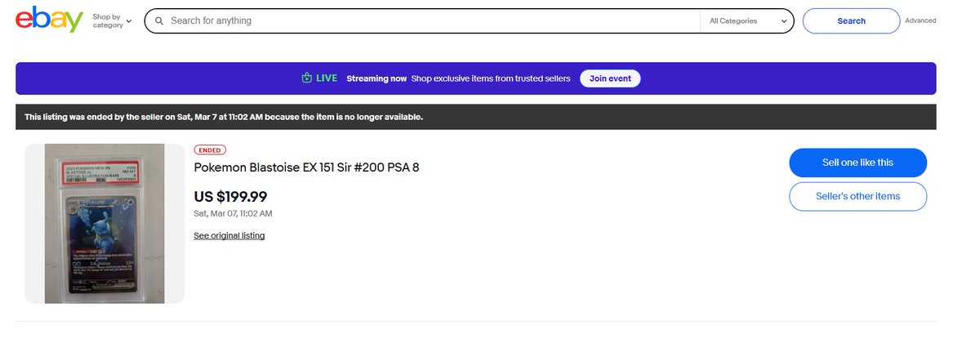Click Shop exclusive items from trusted sellers text
This screenshot has height=353, width=980.
tap(491, 78)
